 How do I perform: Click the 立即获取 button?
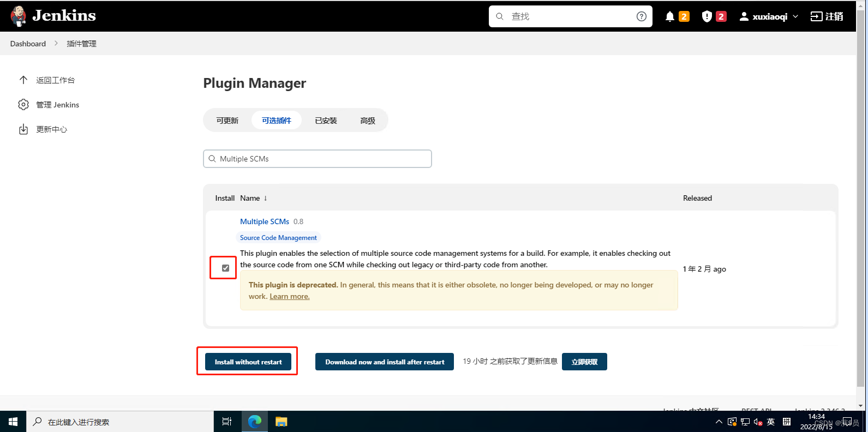(x=584, y=362)
